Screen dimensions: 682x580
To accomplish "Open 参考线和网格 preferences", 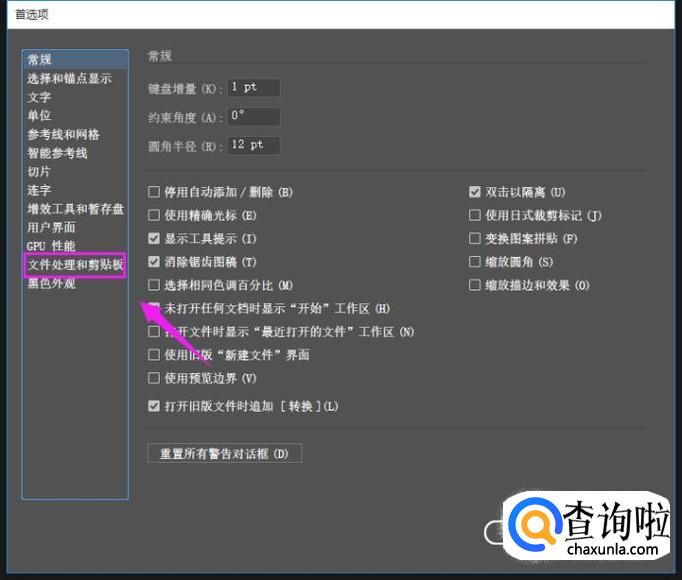I will (x=63, y=134).
